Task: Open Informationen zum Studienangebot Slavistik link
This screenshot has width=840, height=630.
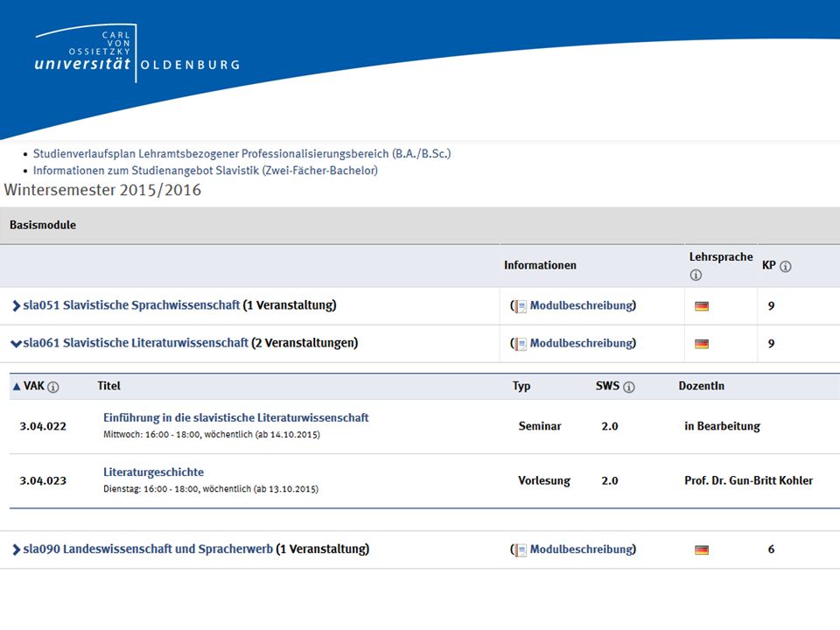Action: (205, 171)
